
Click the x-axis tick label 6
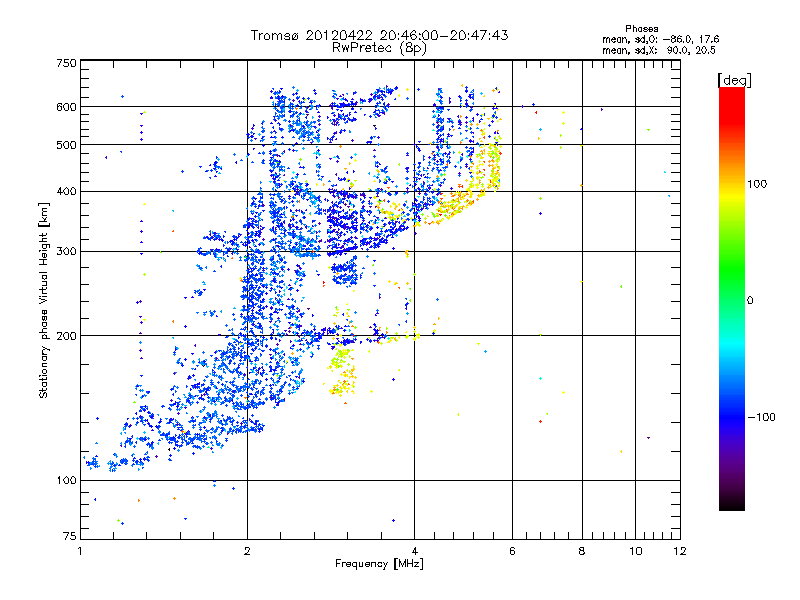coord(512,551)
